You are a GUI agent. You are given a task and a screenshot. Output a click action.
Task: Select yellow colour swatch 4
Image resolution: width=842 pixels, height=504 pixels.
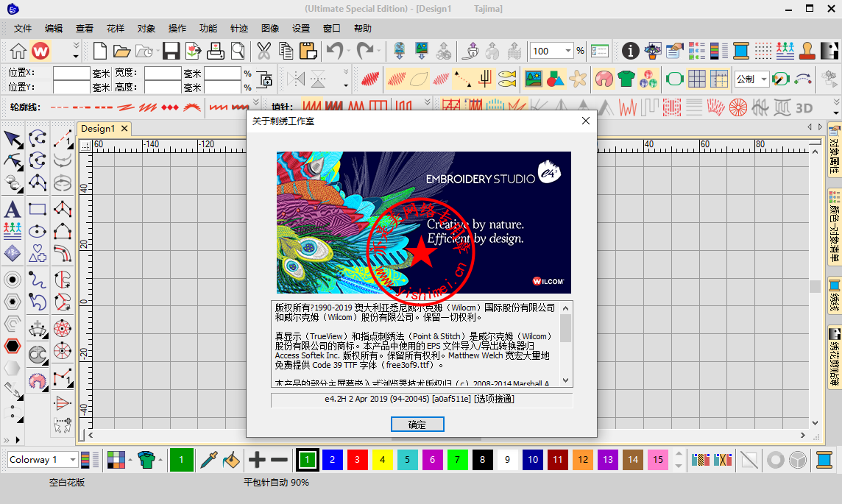[x=382, y=459]
